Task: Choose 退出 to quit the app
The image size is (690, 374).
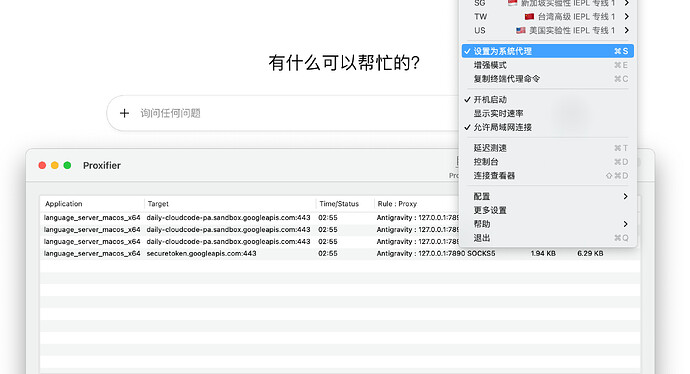Action: click(x=547, y=238)
